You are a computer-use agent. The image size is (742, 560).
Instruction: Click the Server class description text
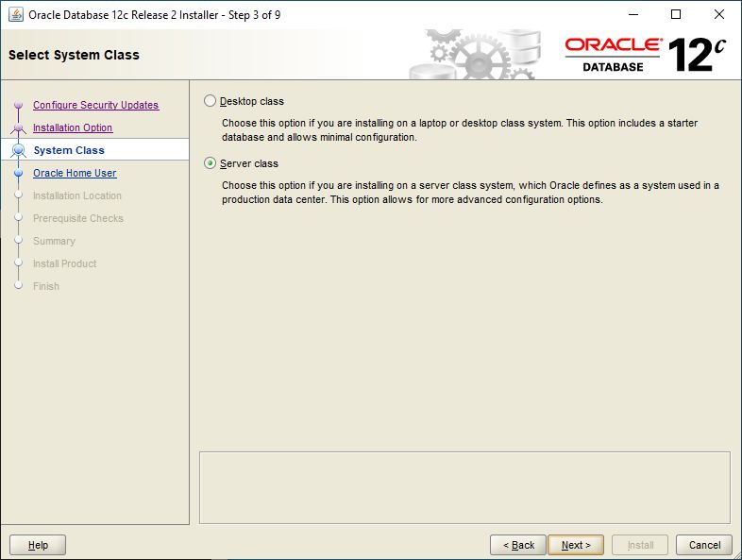(x=470, y=193)
